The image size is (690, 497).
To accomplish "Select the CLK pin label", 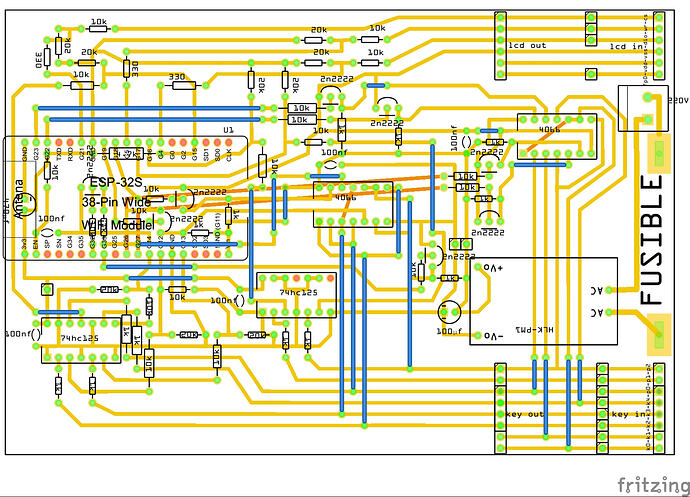I will 228,155.
